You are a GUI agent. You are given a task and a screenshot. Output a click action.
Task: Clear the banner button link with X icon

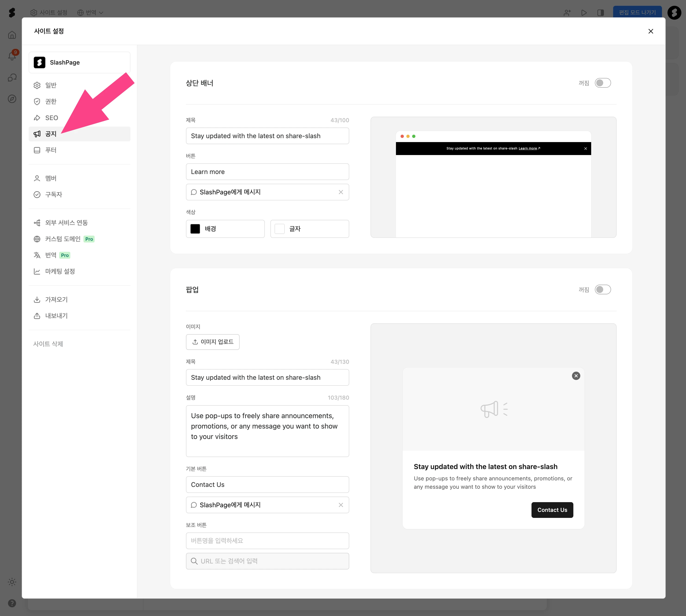point(341,192)
